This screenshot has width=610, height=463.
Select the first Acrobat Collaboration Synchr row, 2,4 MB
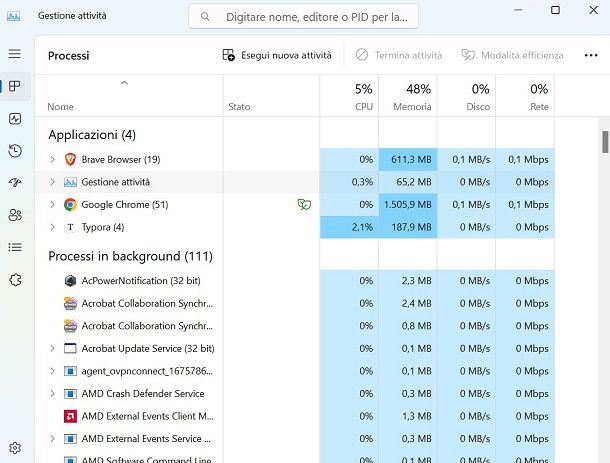294,303
